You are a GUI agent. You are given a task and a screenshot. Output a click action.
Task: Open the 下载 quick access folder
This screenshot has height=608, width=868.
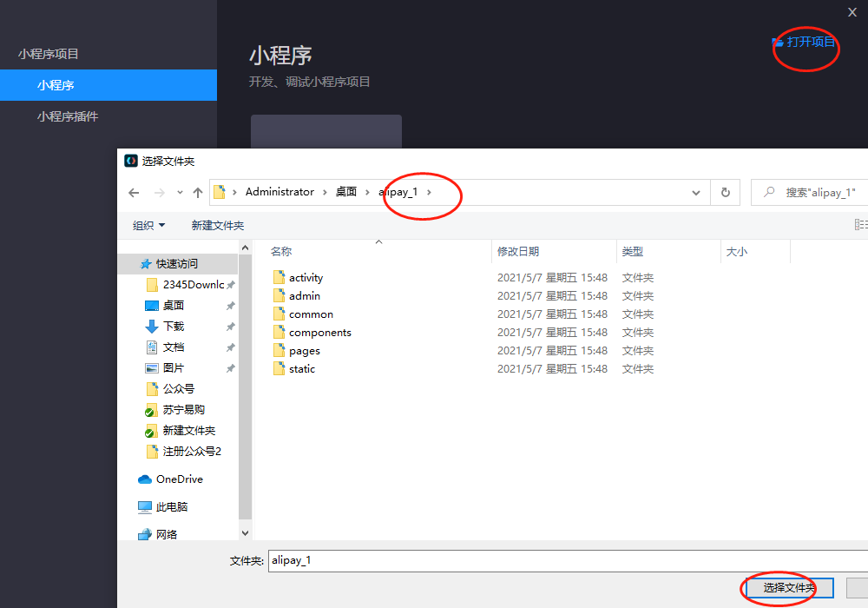pos(174,327)
